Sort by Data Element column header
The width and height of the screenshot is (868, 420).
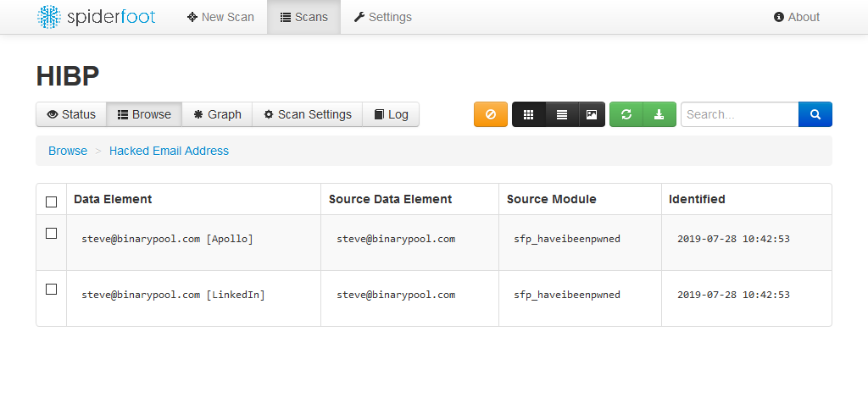[113, 199]
